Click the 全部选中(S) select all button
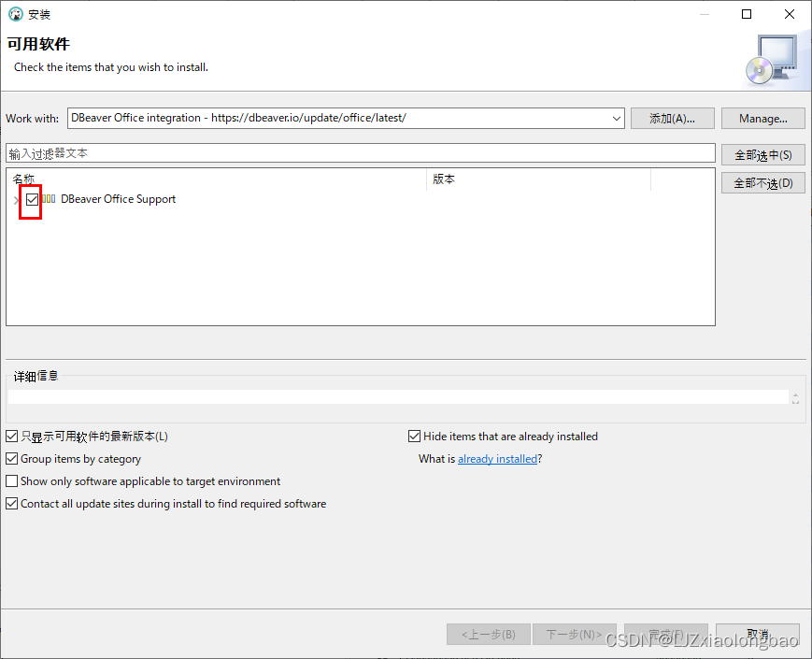The width and height of the screenshot is (812, 659). [762, 155]
